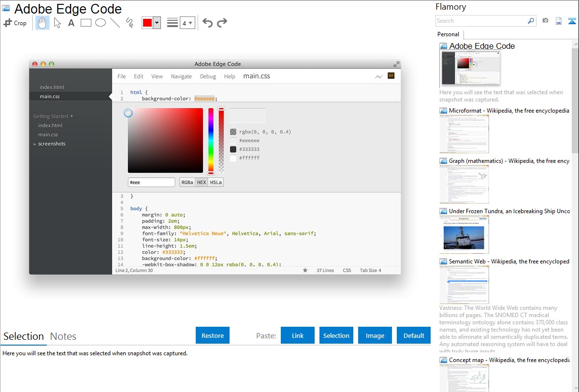The height and width of the screenshot is (392, 579).
Task: Open the Navigate menu in Edge Code
Action: coord(181,76)
